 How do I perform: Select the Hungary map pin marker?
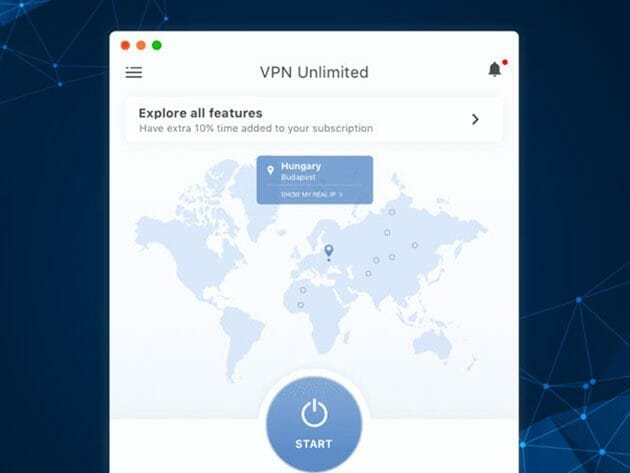coord(329,251)
